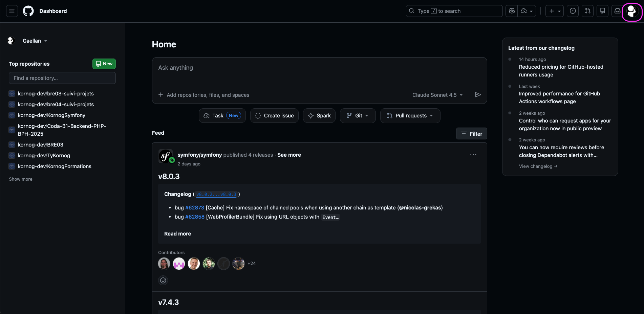Open the feed post options ellipsis menu
The width and height of the screenshot is (644, 314).
(473, 155)
